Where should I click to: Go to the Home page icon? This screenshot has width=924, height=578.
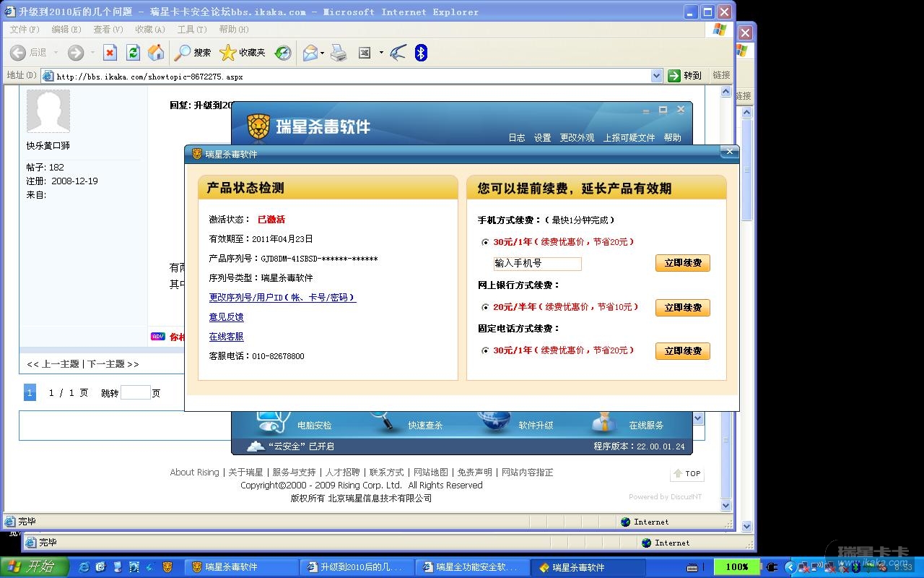pos(156,52)
